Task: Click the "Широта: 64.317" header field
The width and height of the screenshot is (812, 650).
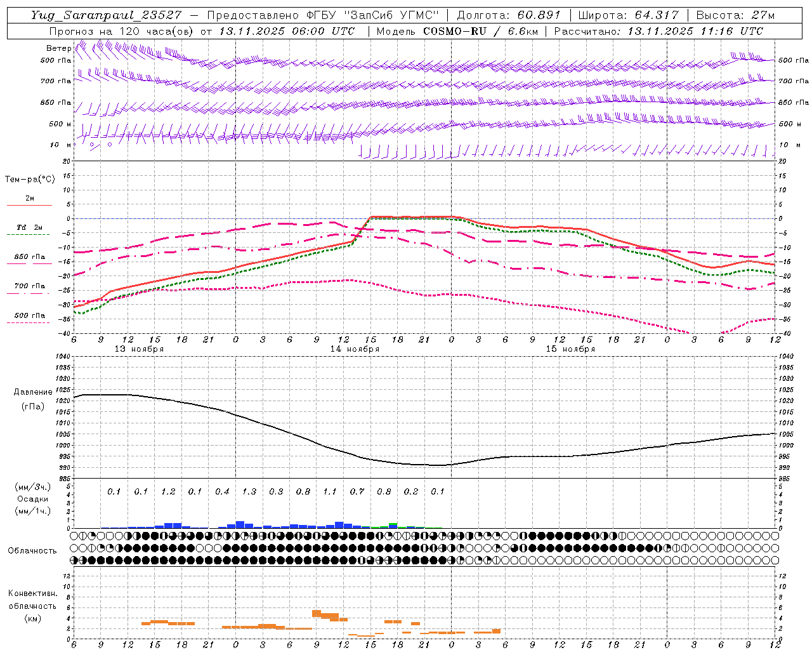Action: pyautogui.click(x=628, y=15)
